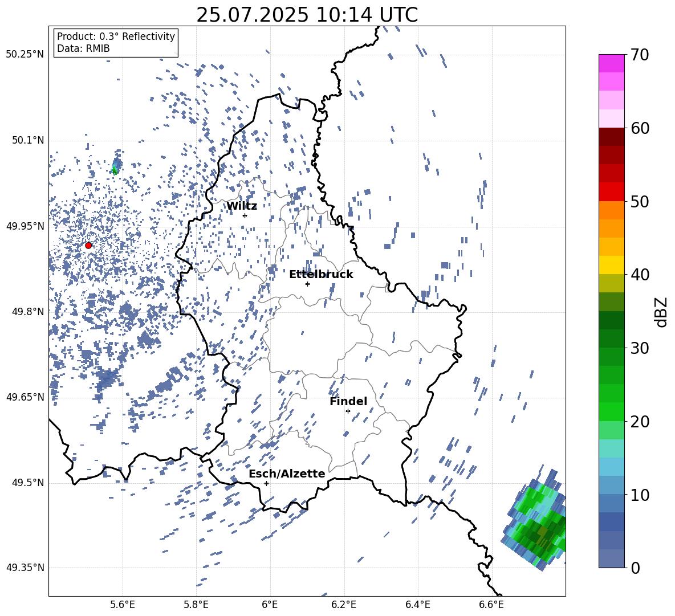The height and width of the screenshot is (616, 675).
Task: Click the 6.4°E longitude label
Action: [417, 605]
